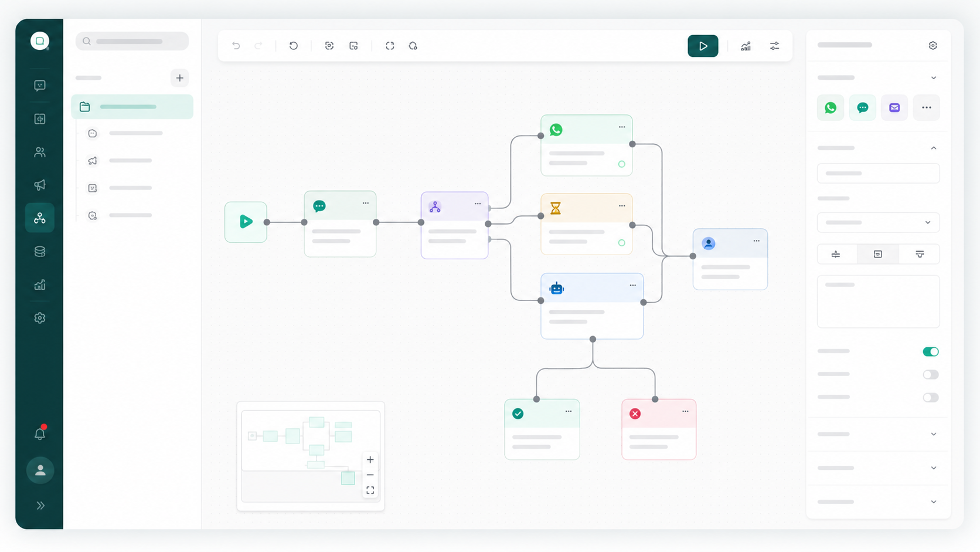Choose the green chat channel button in panel
980x552 pixels.
(x=863, y=108)
